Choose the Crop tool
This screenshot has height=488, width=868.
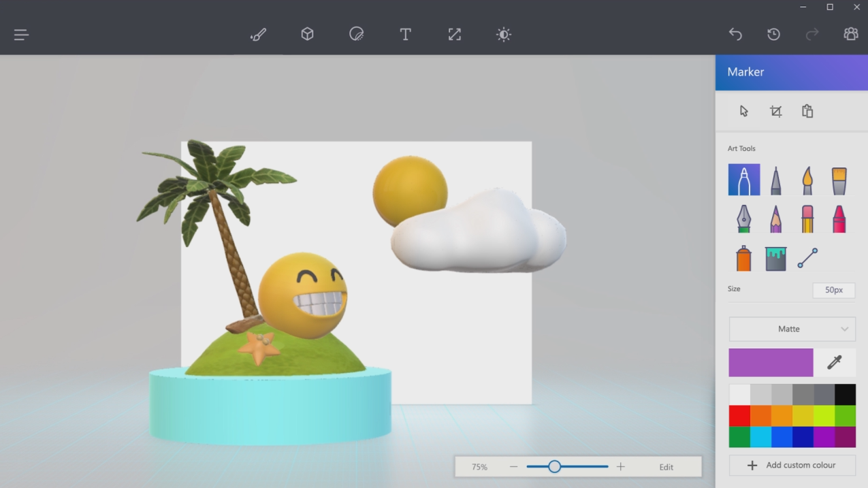click(x=775, y=111)
